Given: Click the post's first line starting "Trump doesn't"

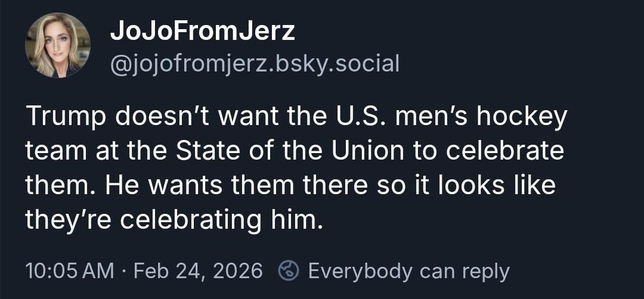Looking at the screenshot, I should 296,117.
